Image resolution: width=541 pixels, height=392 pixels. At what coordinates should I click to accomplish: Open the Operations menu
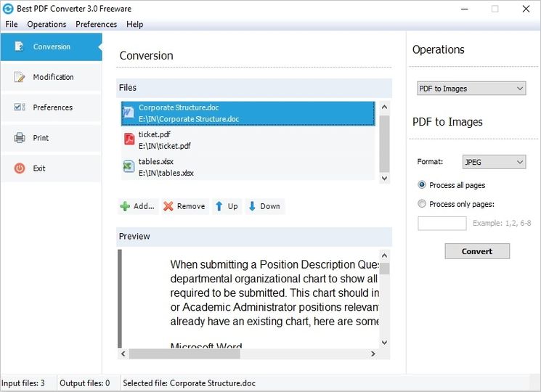click(46, 24)
